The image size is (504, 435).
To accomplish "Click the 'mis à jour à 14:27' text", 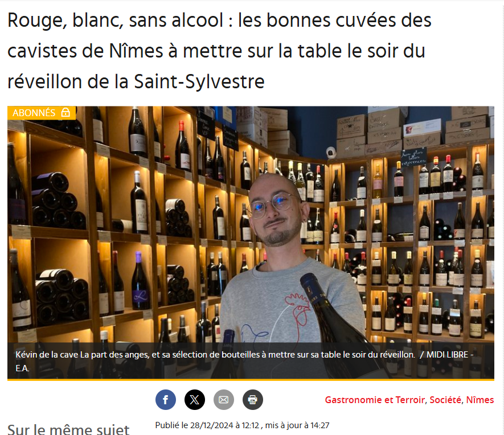I will (x=297, y=425).
